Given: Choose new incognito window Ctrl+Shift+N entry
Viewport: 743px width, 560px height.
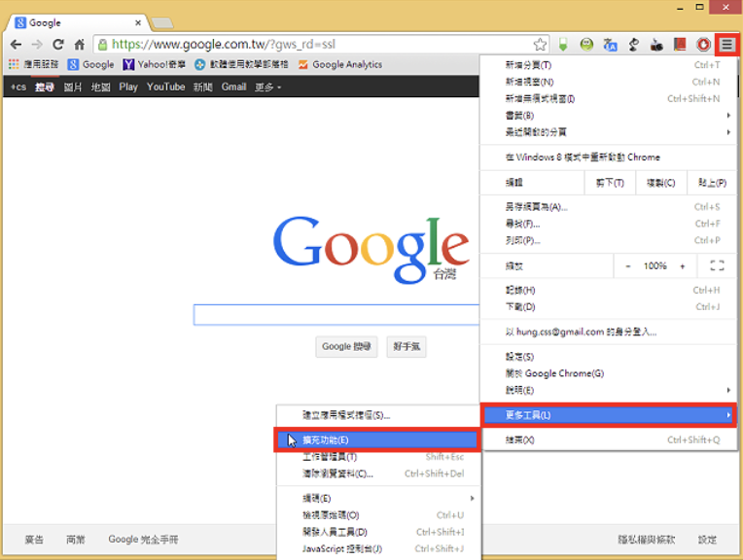Looking at the screenshot, I should (x=609, y=98).
